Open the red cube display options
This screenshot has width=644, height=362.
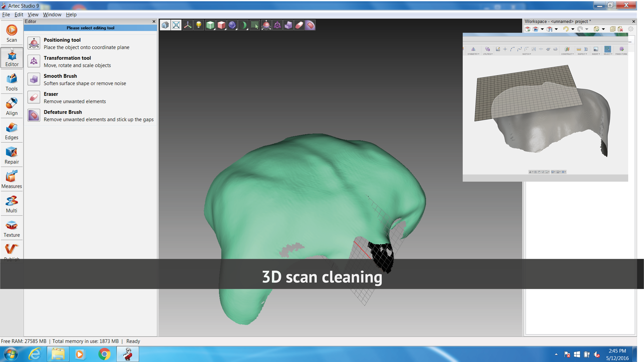coord(221,25)
